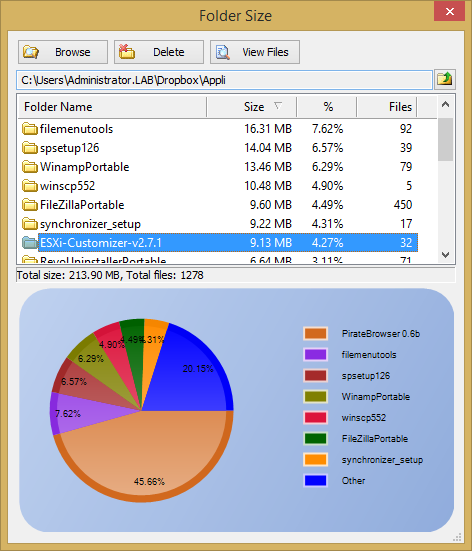Click the Other blue legend swatch
Viewport: 472px width, 551px height.
pos(315,480)
